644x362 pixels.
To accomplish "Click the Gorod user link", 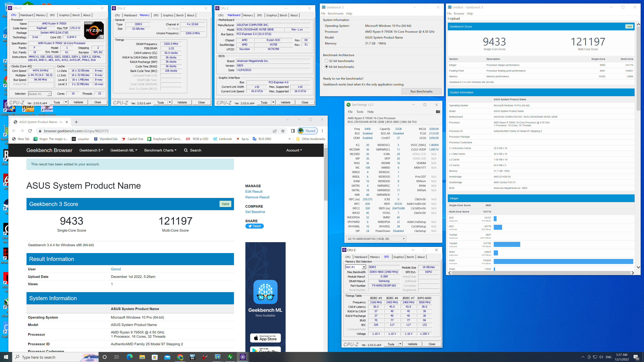I will point(116,269).
